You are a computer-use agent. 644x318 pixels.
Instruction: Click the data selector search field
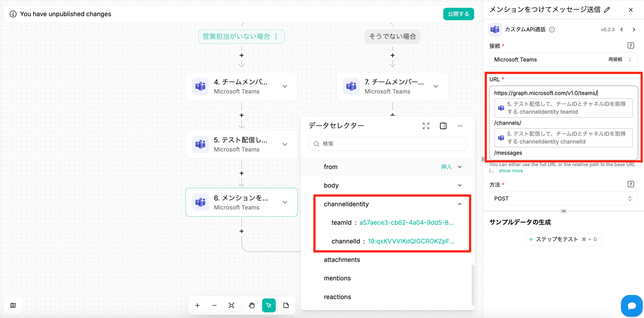[x=387, y=144]
